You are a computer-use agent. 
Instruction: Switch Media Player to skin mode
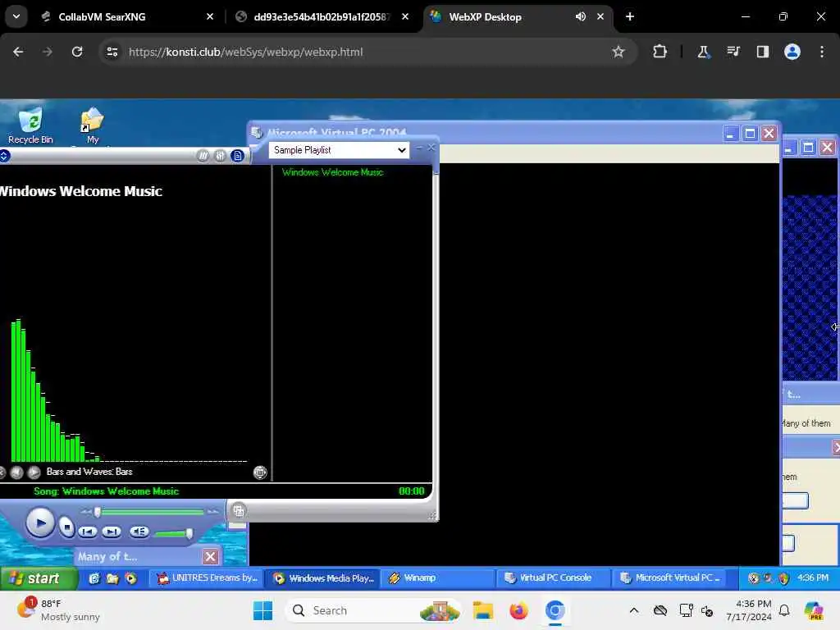(239, 511)
